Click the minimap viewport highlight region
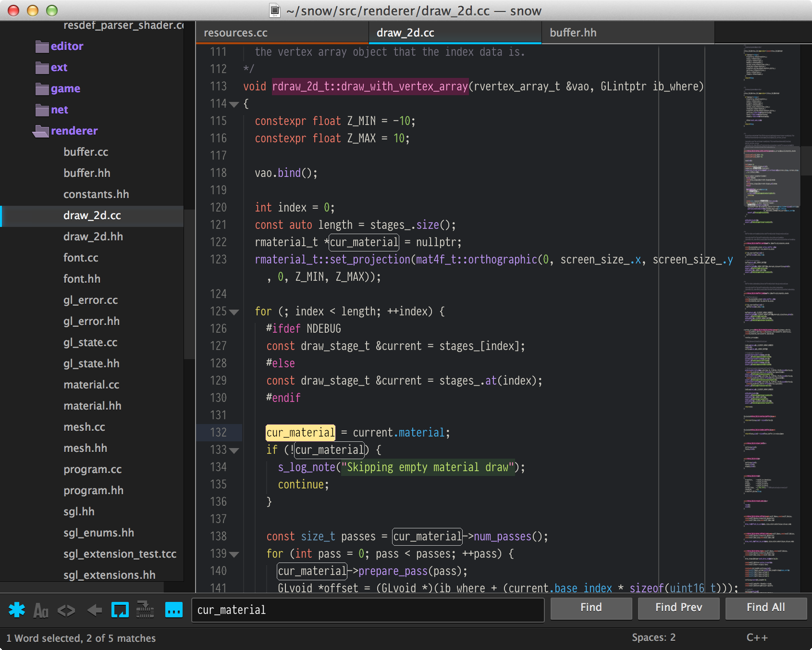This screenshot has height=650, width=812. (771, 177)
